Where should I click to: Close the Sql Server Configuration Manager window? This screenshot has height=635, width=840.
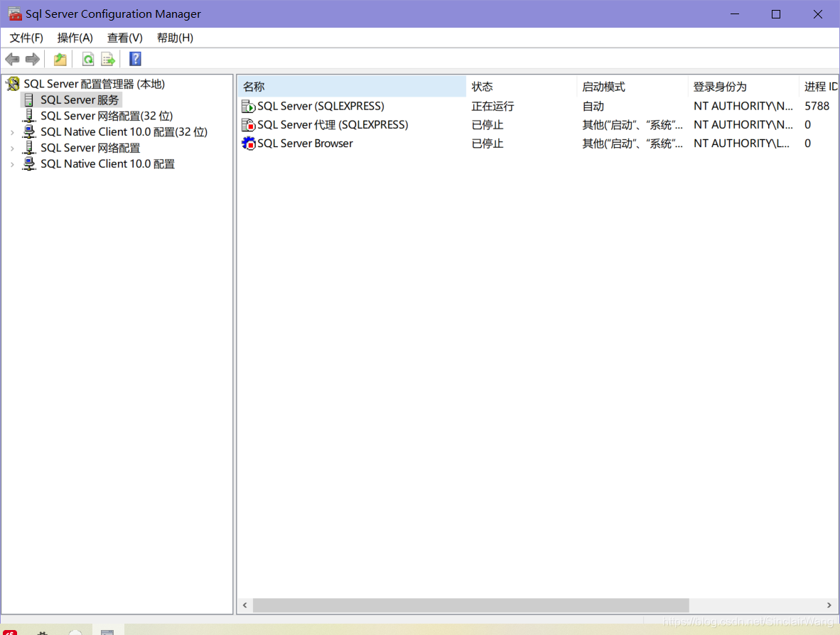817,14
